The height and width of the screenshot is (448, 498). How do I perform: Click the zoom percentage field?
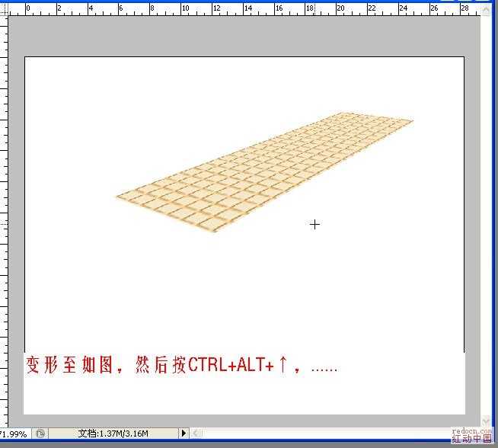(x=14, y=434)
